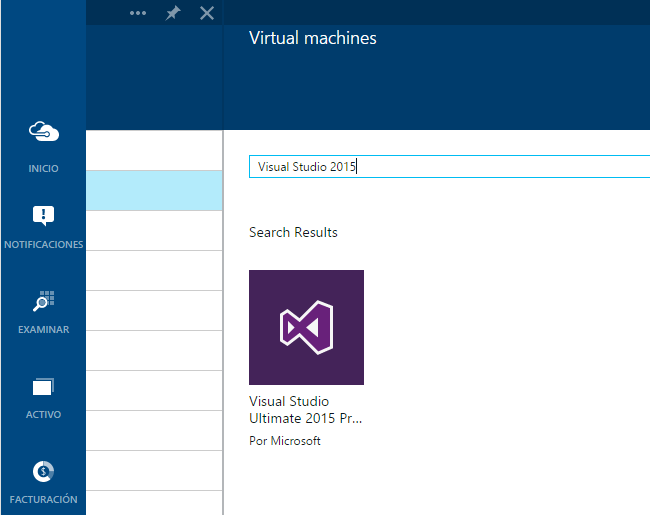Click the Por Microsoft publisher text

285,441
